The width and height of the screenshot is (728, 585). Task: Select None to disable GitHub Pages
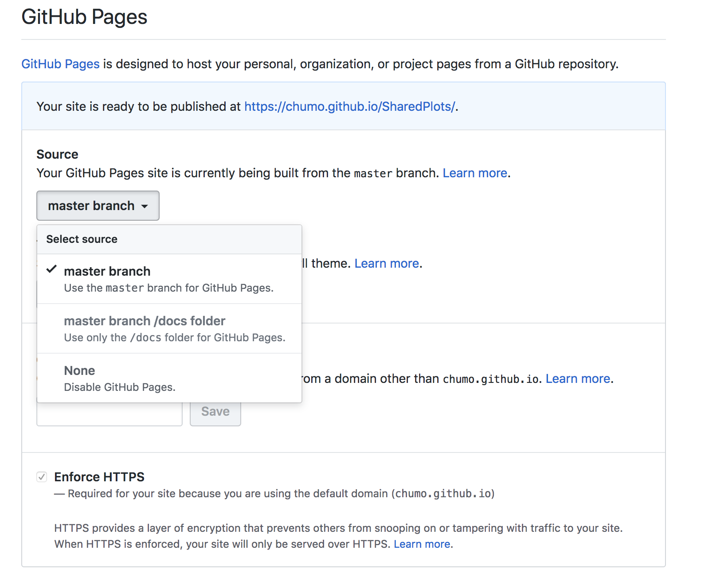click(169, 378)
